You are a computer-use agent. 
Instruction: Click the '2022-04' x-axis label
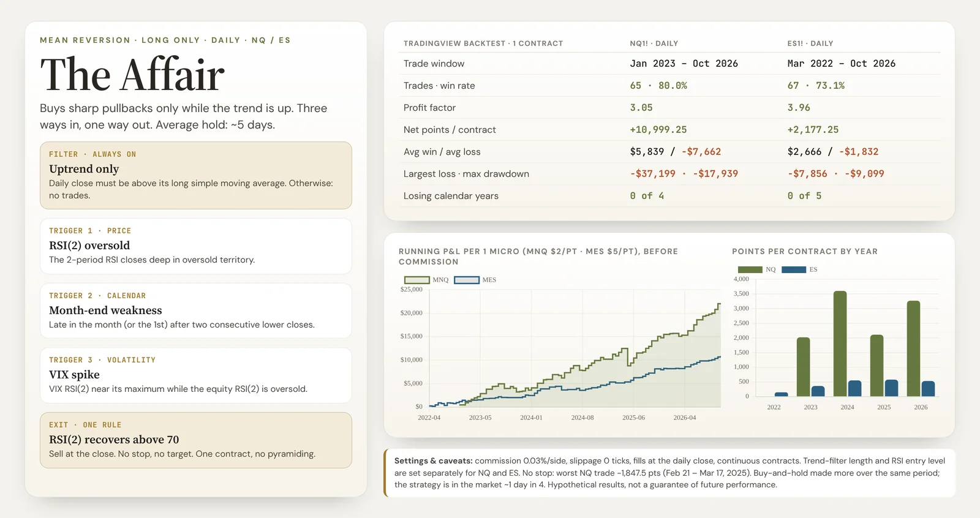point(429,418)
